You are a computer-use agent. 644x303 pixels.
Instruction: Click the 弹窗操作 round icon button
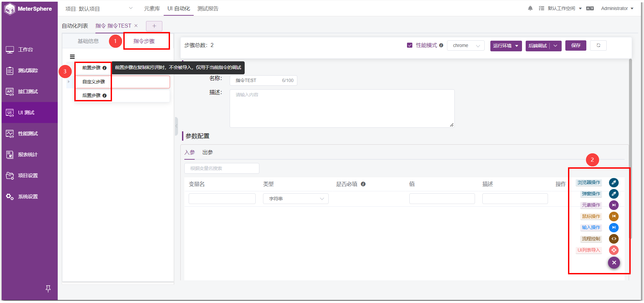(614, 194)
